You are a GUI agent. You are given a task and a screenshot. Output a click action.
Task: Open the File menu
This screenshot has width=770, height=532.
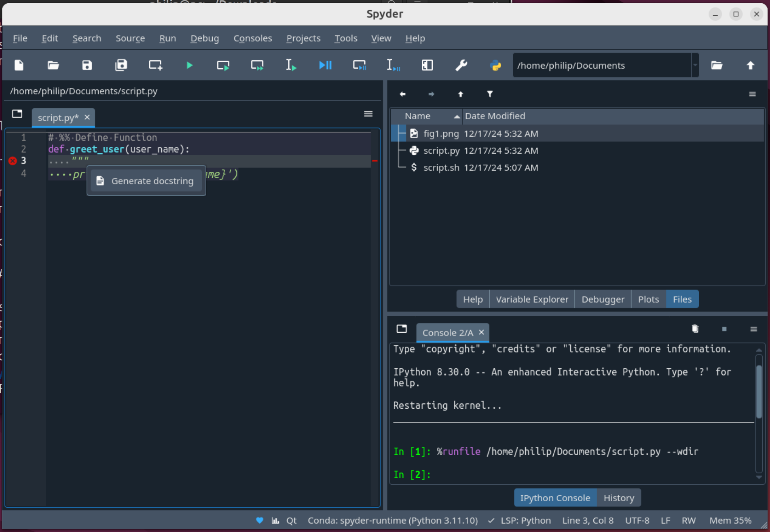20,38
